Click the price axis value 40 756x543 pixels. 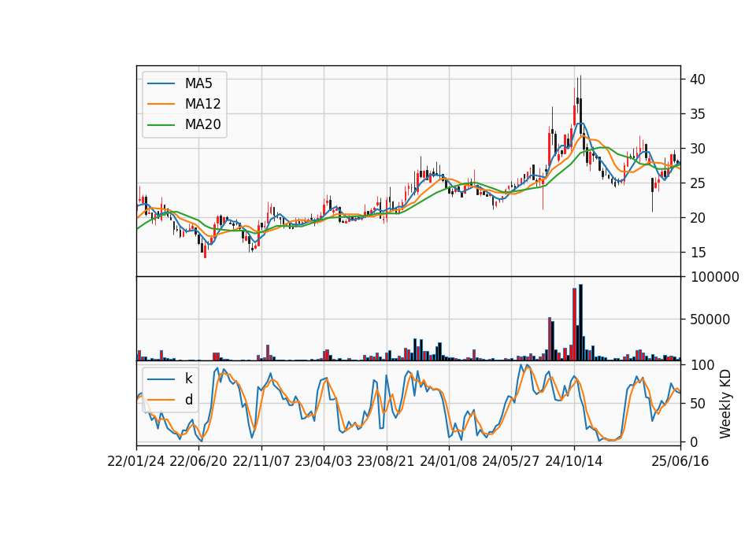click(x=698, y=79)
